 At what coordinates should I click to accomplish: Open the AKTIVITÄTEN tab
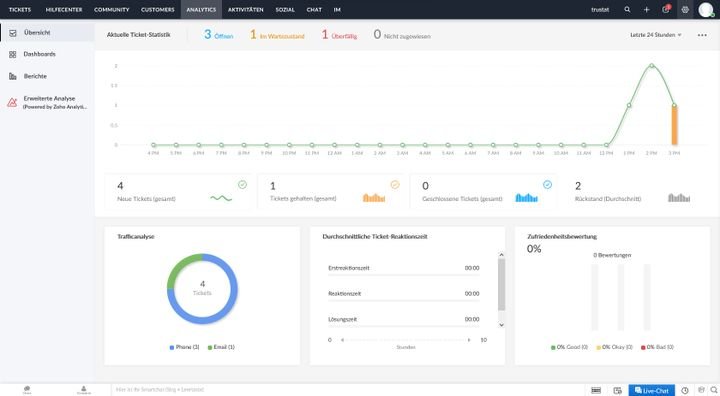pos(246,10)
